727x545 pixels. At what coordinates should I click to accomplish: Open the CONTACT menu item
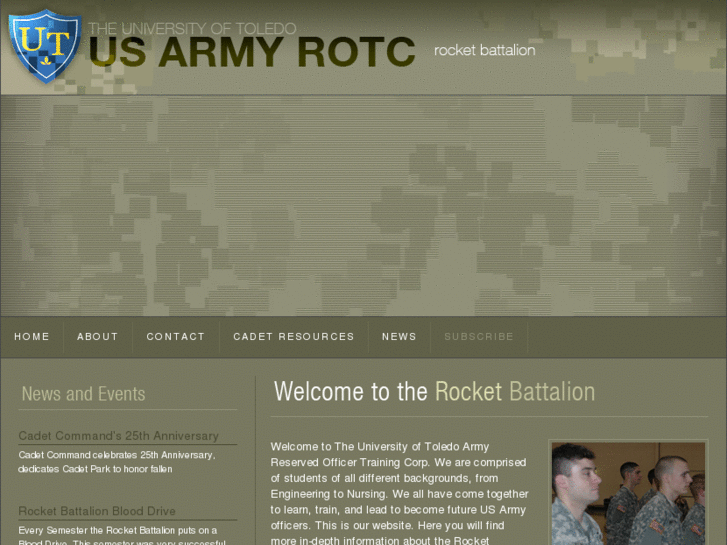176,337
